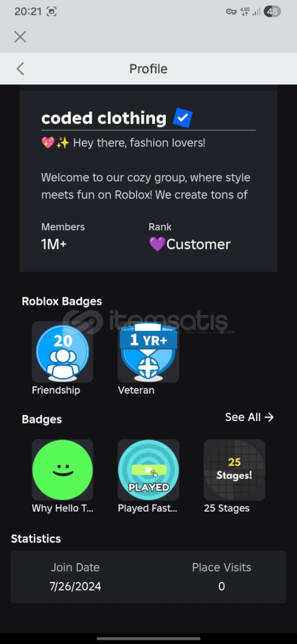Select the Join Date 7/26/2024 value
The height and width of the screenshot is (644, 297).
(x=75, y=586)
